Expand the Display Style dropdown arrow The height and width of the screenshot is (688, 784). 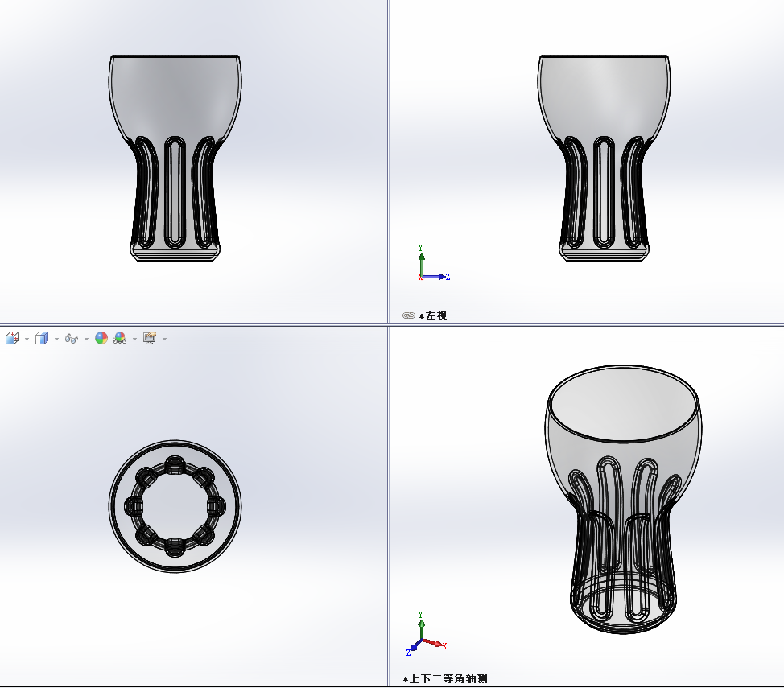point(56,339)
